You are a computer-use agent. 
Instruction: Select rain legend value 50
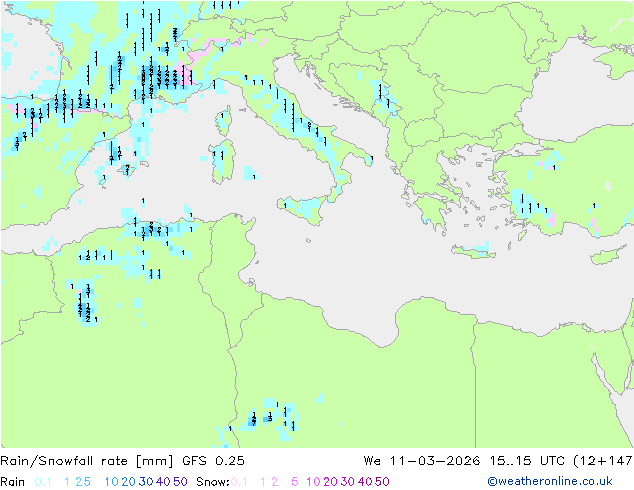pos(180,482)
